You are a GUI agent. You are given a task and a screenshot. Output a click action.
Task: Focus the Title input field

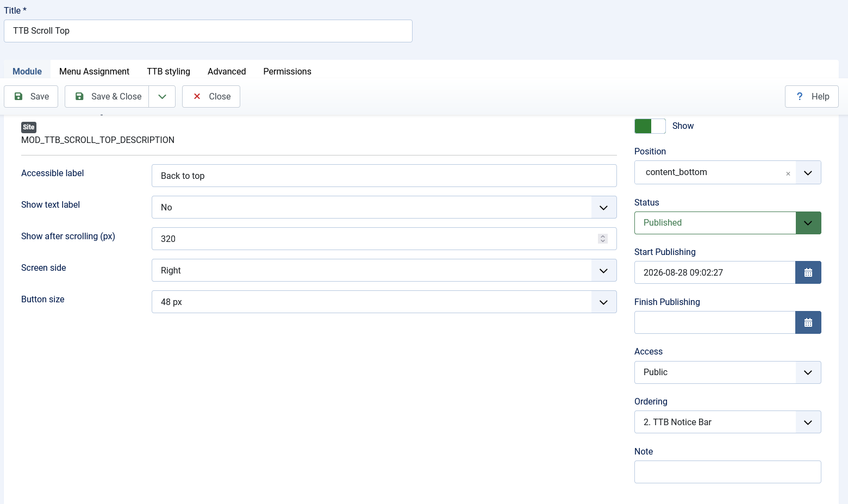click(208, 31)
